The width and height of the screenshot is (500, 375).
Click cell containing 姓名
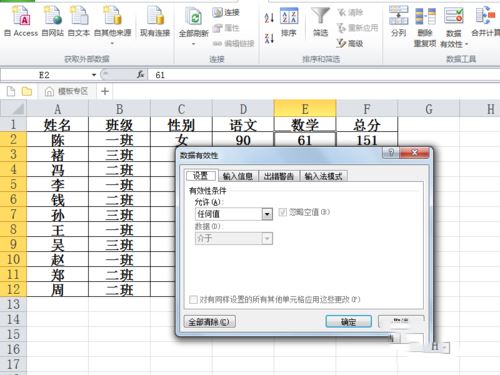pyautogui.click(x=57, y=125)
